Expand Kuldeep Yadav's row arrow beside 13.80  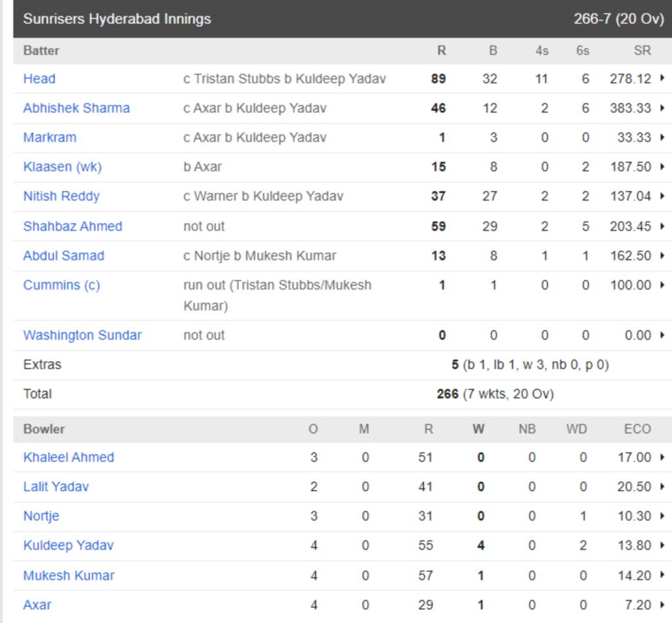662,545
